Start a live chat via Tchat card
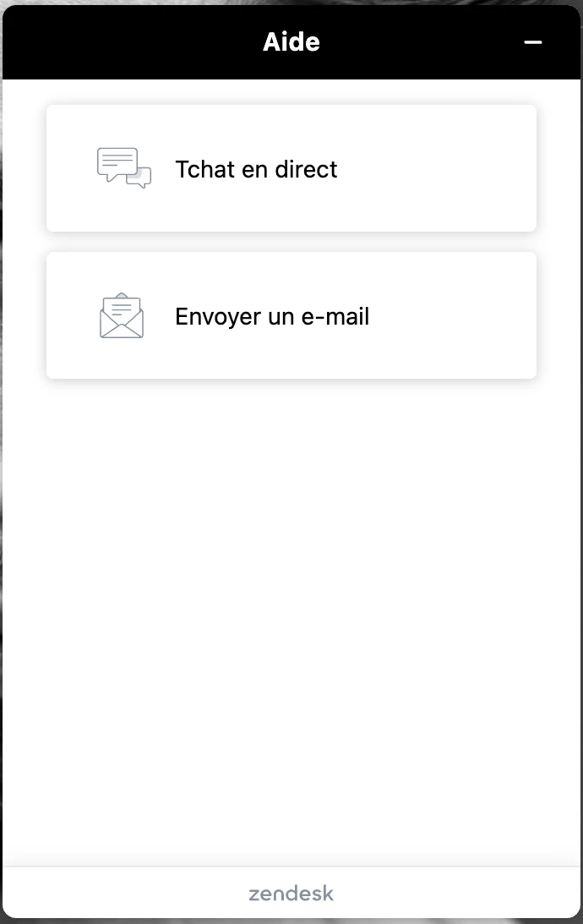This screenshot has width=583, height=924. click(x=291, y=168)
